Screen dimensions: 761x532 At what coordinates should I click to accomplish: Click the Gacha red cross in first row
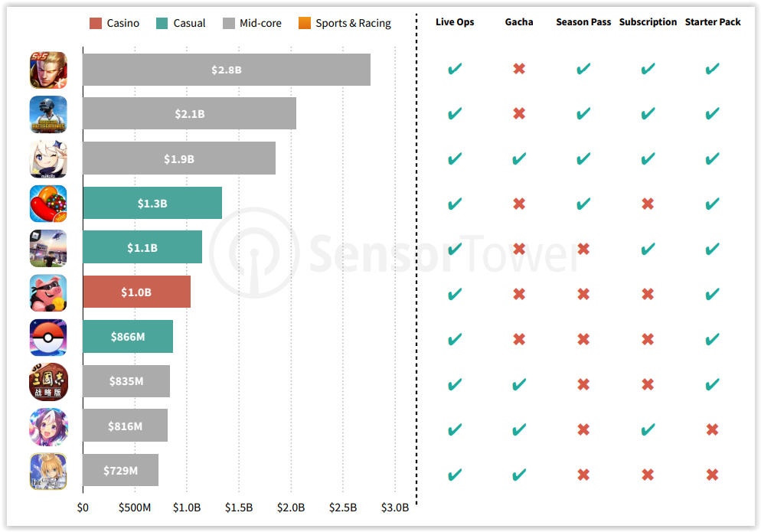point(519,69)
